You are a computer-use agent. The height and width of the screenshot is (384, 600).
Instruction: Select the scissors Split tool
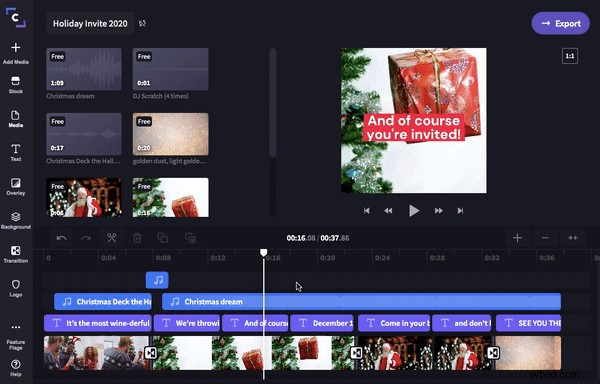point(111,238)
